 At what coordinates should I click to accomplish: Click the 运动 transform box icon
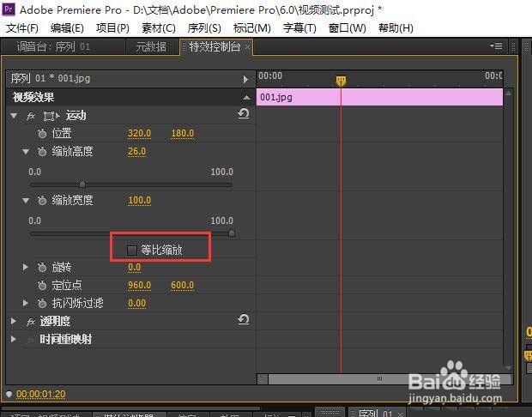click(x=51, y=116)
